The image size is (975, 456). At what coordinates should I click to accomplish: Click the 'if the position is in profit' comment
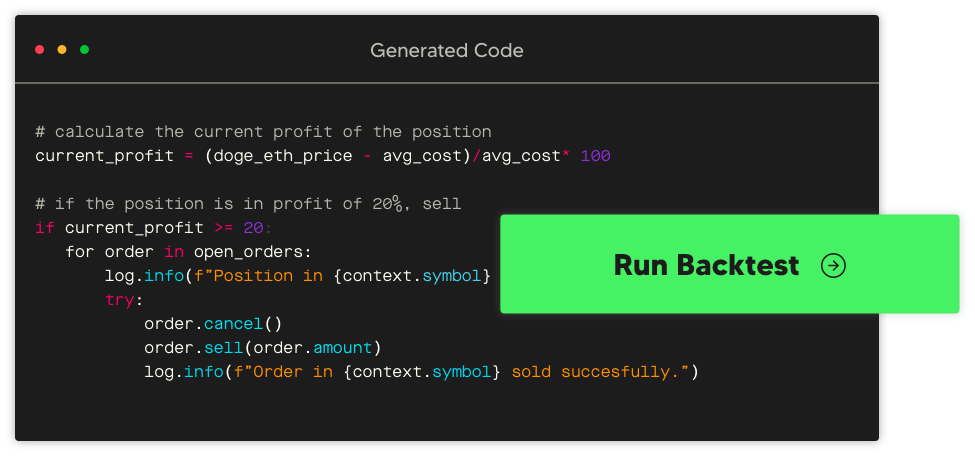click(x=248, y=204)
